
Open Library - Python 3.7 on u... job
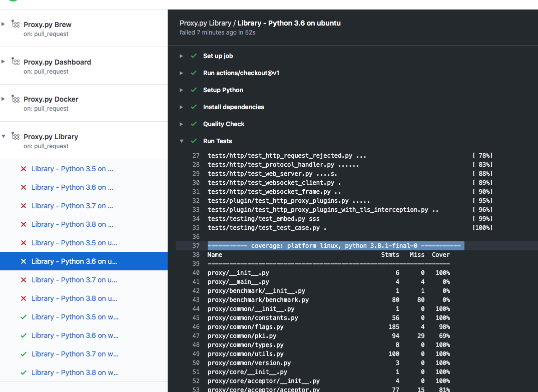pos(74,280)
